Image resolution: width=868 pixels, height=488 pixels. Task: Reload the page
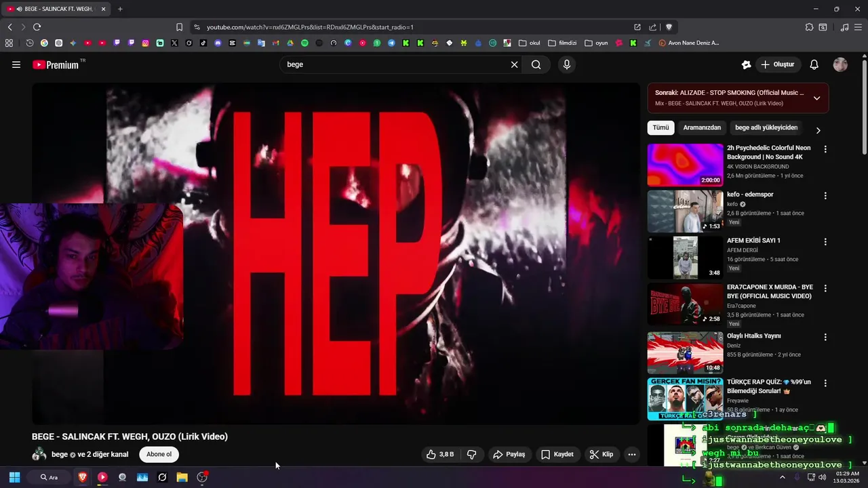click(37, 27)
